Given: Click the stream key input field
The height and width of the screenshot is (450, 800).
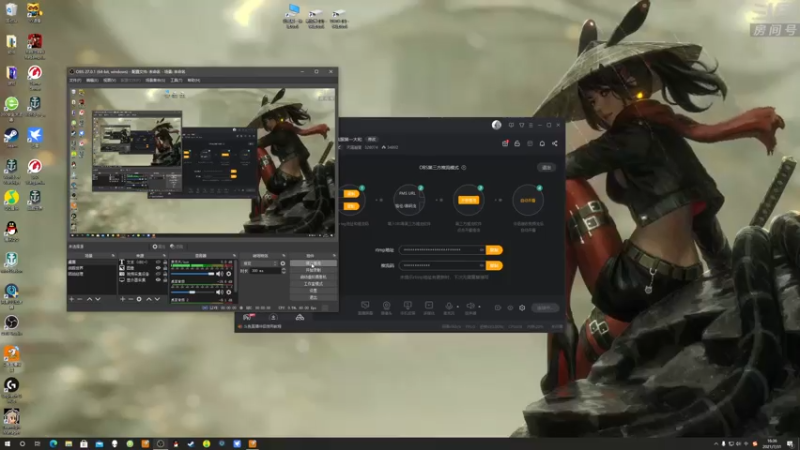Looking at the screenshot, I should coord(442,265).
